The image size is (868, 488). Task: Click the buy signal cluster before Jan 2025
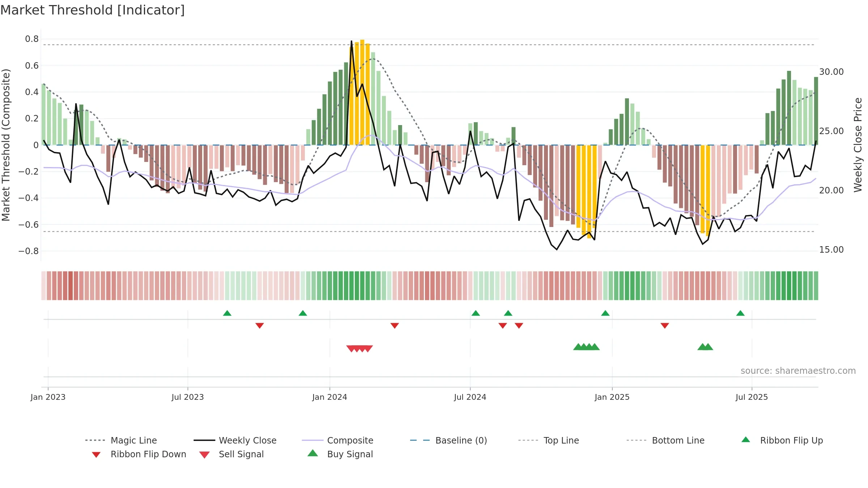point(587,347)
